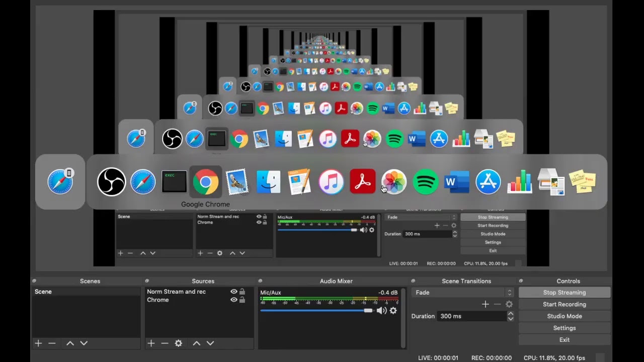Undock the Sources panel with its header icon
The height and width of the screenshot is (362, 644).
point(147,281)
